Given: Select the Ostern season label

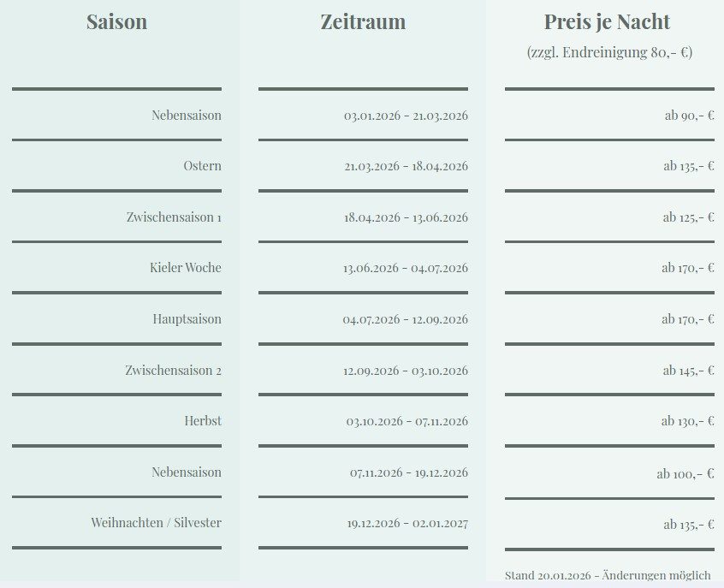Looking at the screenshot, I should click(x=202, y=166).
